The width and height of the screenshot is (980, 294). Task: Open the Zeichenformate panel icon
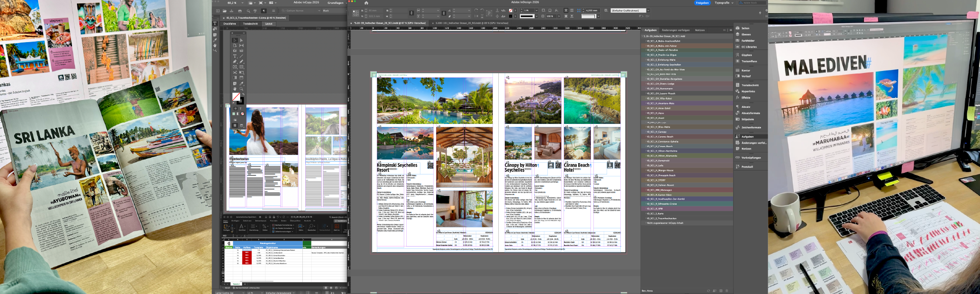[737, 127]
